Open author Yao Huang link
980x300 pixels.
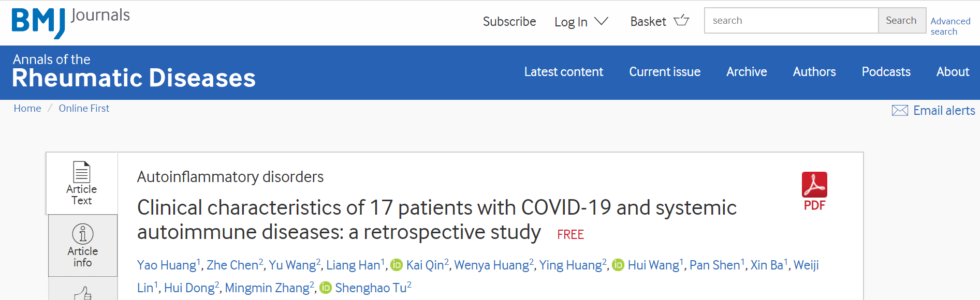(166, 265)
